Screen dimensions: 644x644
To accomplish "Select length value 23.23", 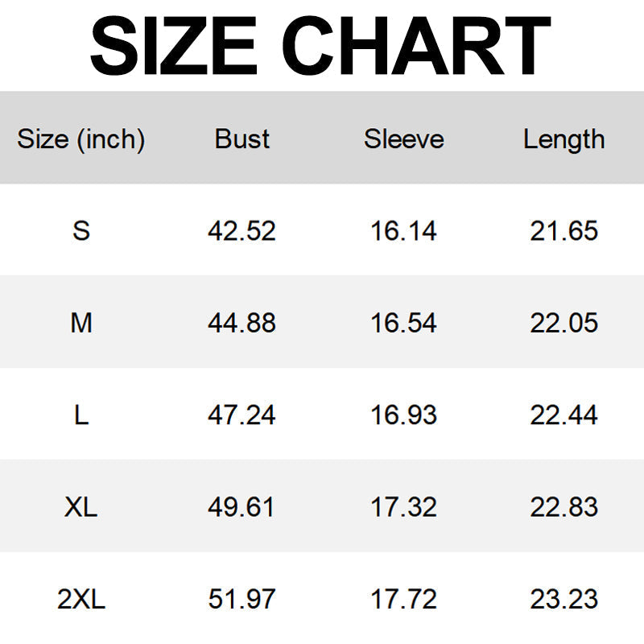I will (563, 599).
